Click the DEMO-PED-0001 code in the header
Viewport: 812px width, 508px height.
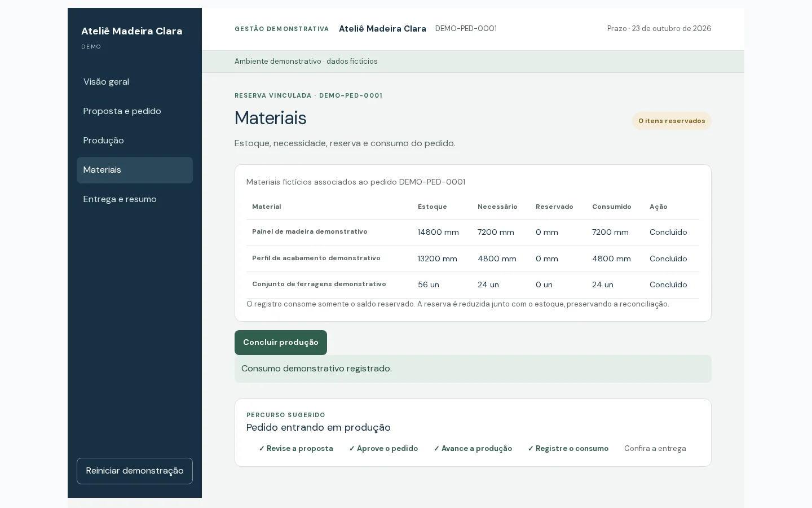tap(466, 29)
